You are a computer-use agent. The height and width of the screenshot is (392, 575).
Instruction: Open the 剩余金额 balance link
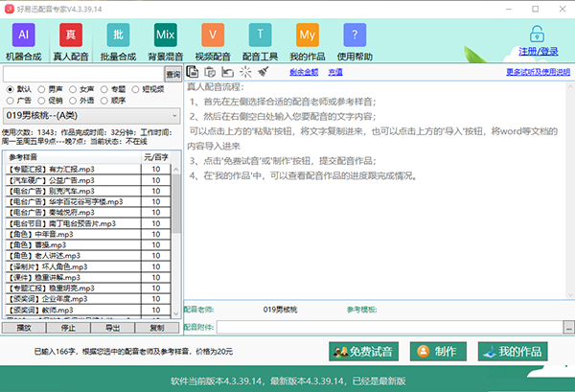tap(304, 72)
